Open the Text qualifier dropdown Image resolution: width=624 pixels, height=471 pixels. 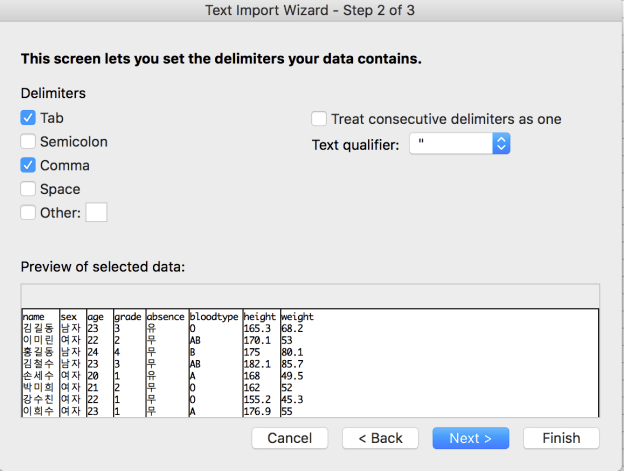point(459,143)
